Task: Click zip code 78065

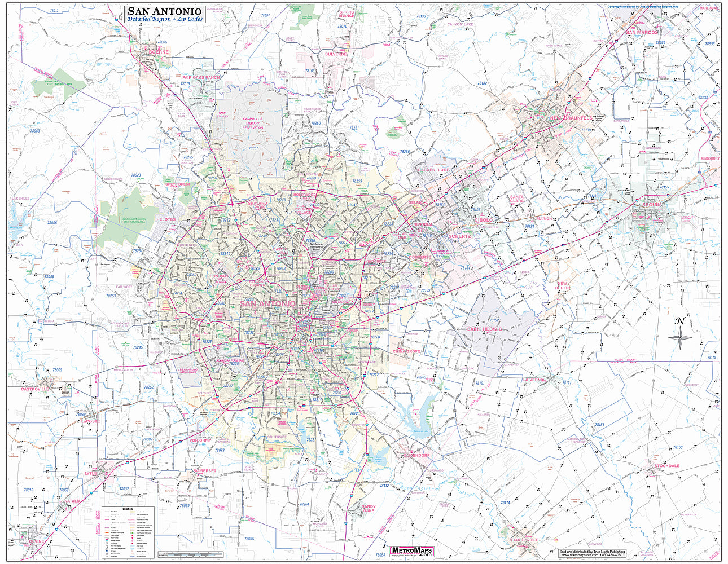Action: pyautogui.click(x=249, y=539)
